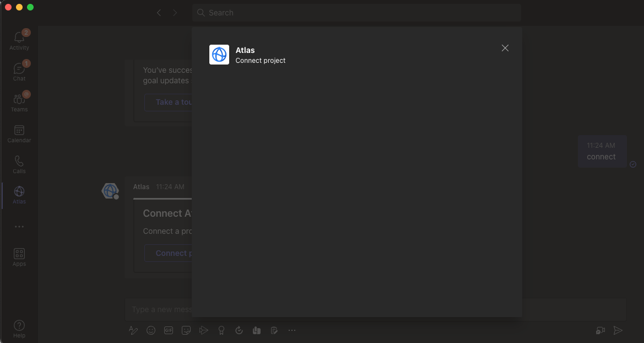
Task: Open the clipboard pencil icon in compose toolbar
Action: pos(274,330)
